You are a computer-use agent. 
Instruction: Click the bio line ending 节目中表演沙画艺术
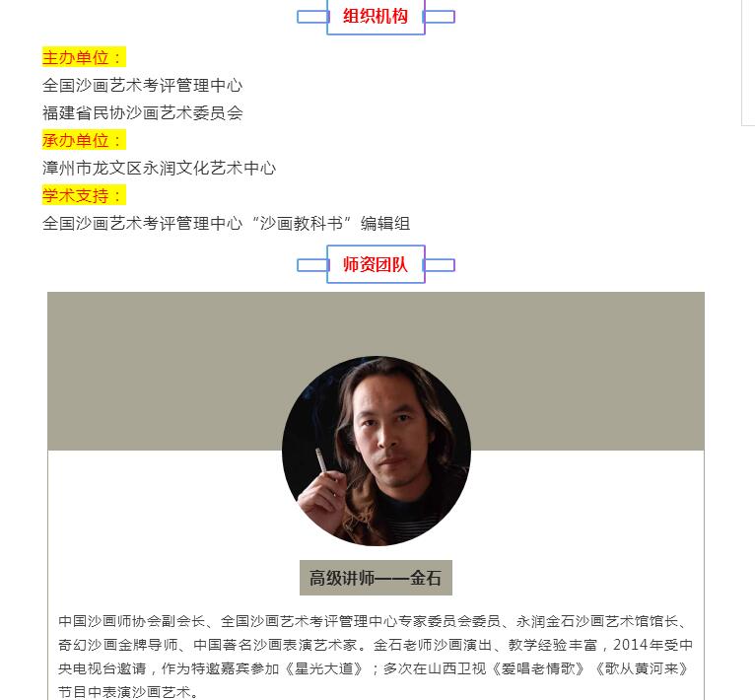point(128,692)
